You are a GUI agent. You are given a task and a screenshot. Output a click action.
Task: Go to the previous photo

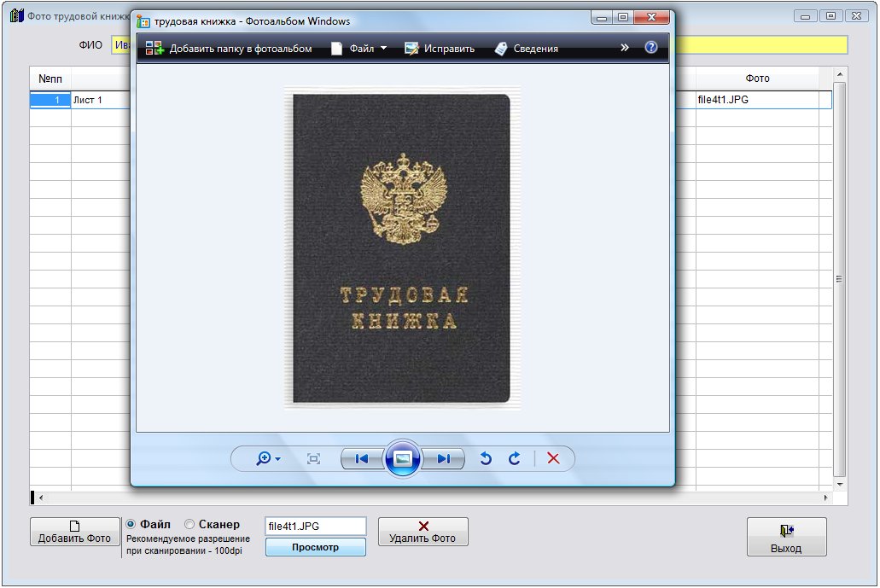tap(362, 459)
